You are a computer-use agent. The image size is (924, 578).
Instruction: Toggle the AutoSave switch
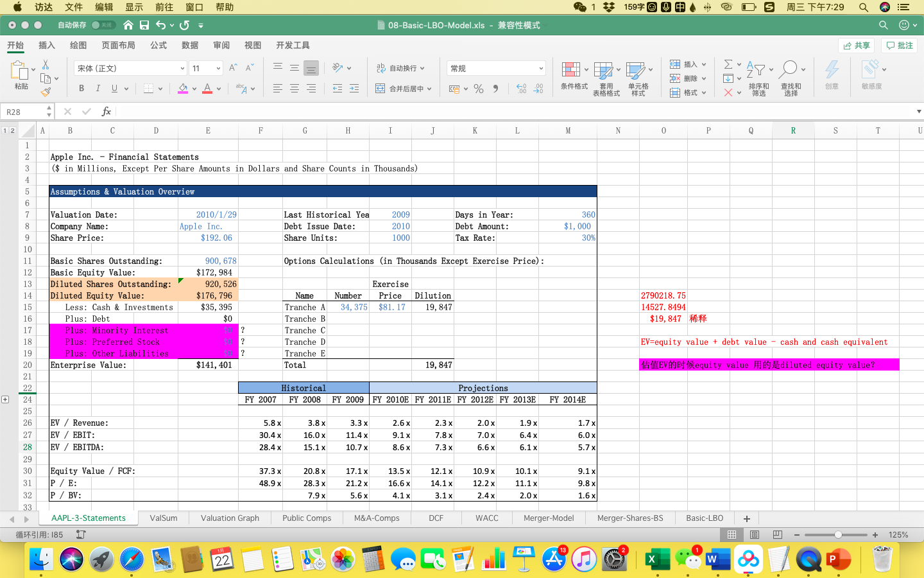pos(103,25)
